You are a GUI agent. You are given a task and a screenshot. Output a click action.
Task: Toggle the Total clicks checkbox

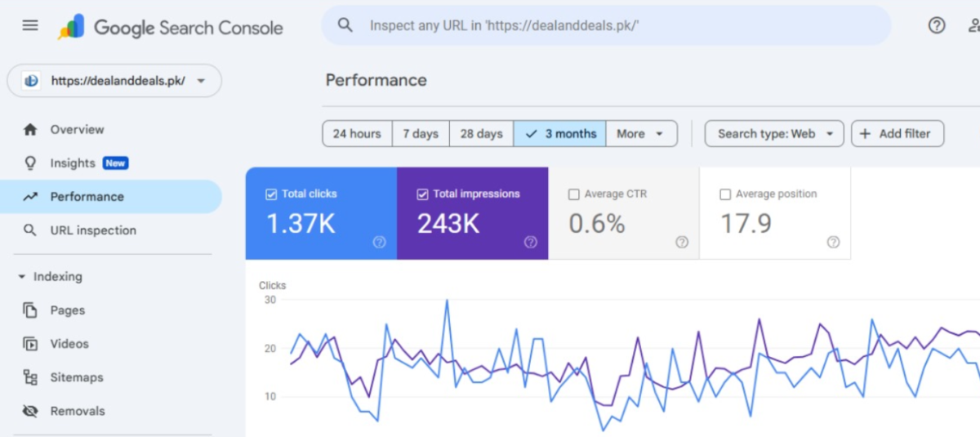271,194
